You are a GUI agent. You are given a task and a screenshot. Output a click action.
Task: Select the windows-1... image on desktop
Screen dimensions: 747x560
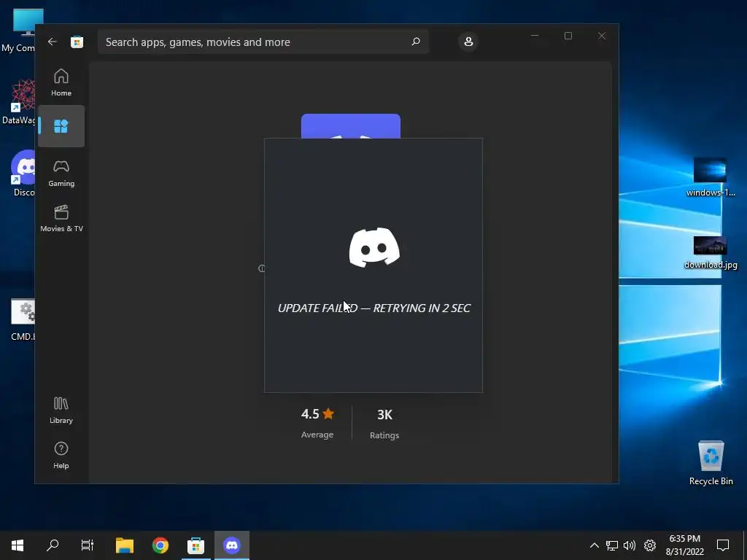point(711,177)
